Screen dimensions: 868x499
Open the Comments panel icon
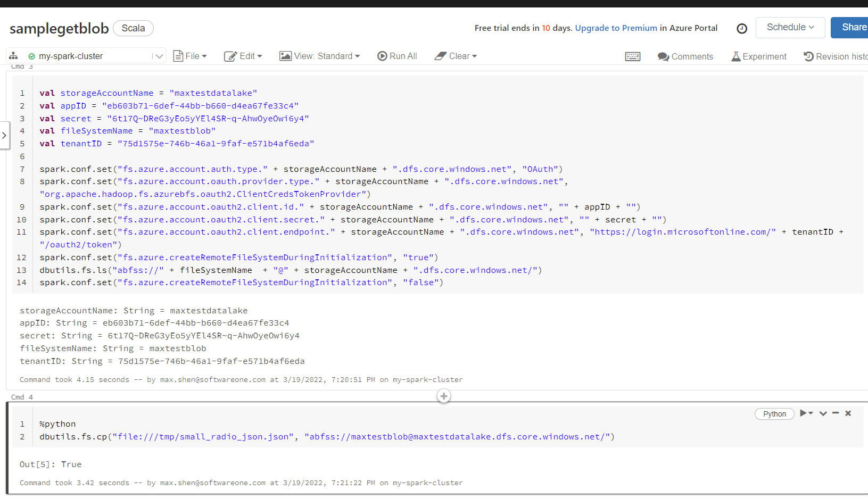pyautogui.click(x=663, y=56)
